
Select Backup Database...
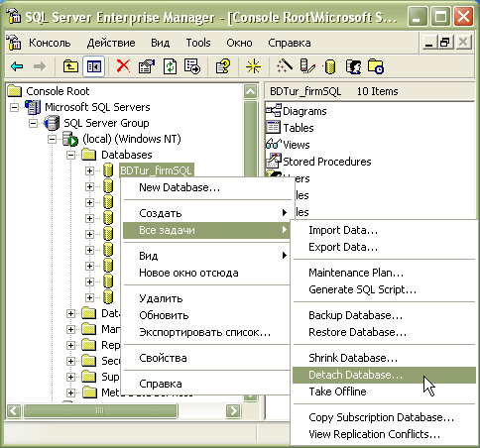click(384, 315)
